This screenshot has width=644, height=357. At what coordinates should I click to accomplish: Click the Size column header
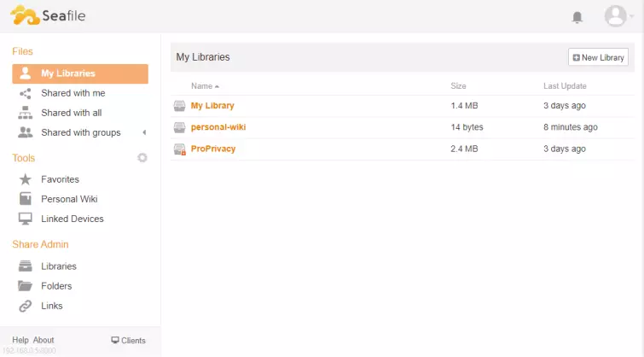click(458, 86)
